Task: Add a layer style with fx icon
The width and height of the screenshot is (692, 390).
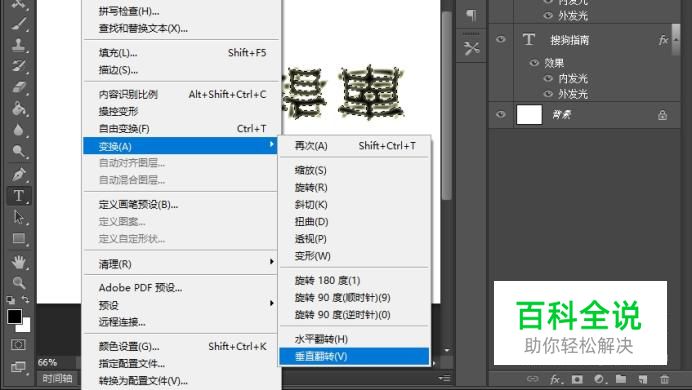Action: pyautogui.click(x=555, y=379)
